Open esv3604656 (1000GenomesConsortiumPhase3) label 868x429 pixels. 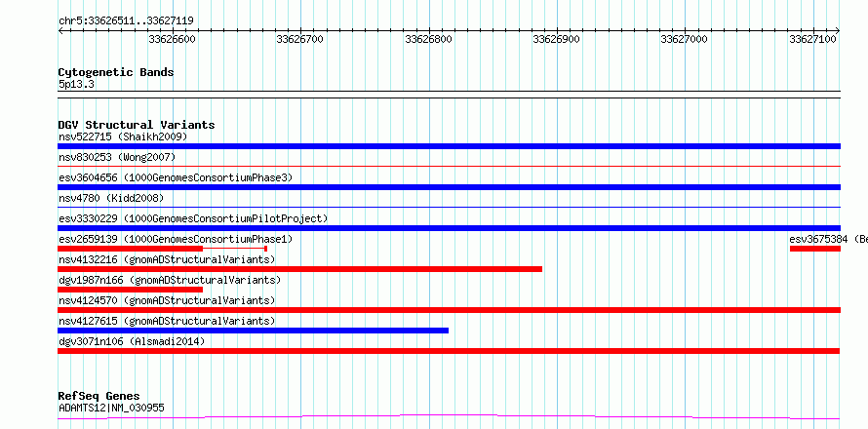pyautogui.click(x=176, y=177)
